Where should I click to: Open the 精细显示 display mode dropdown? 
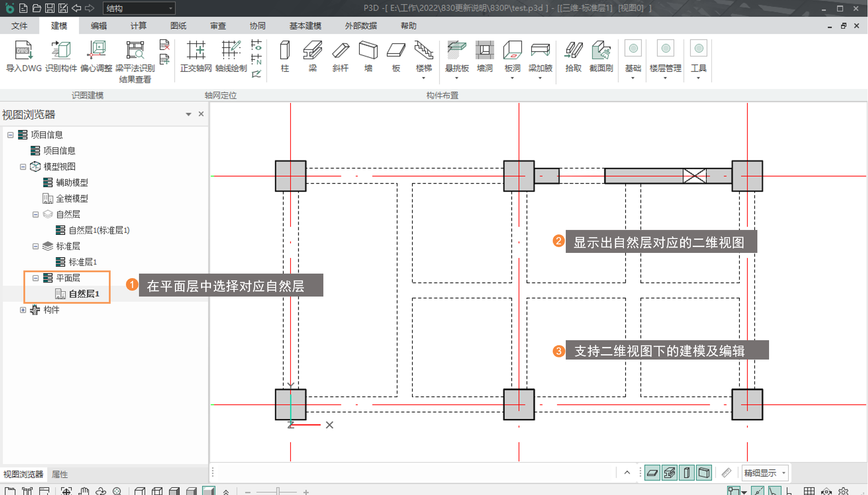[x=783, y=473]
